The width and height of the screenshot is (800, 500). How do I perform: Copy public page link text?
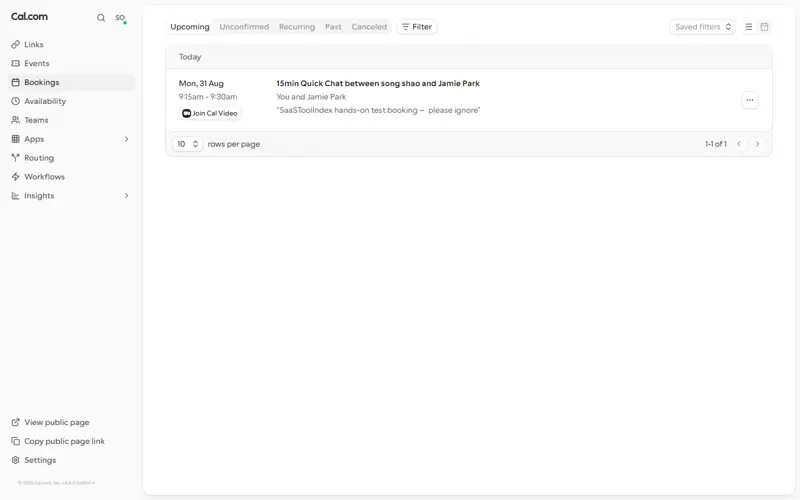[x=64, y=441]
